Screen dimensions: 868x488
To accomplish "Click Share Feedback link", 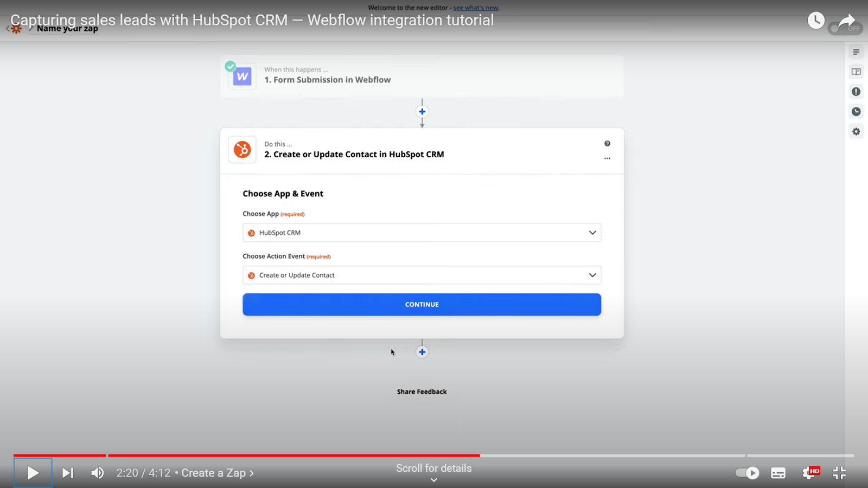I will [422, 391].
